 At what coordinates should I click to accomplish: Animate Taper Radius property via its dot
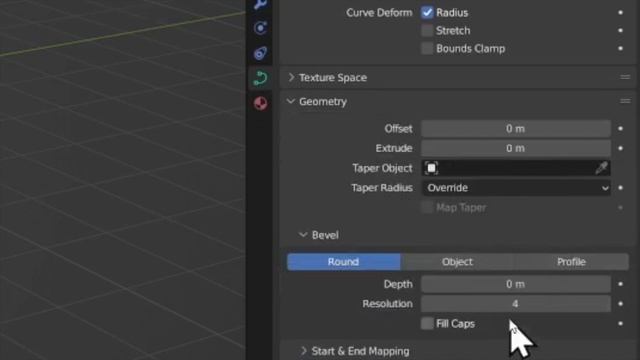click(x=620, y=188)
